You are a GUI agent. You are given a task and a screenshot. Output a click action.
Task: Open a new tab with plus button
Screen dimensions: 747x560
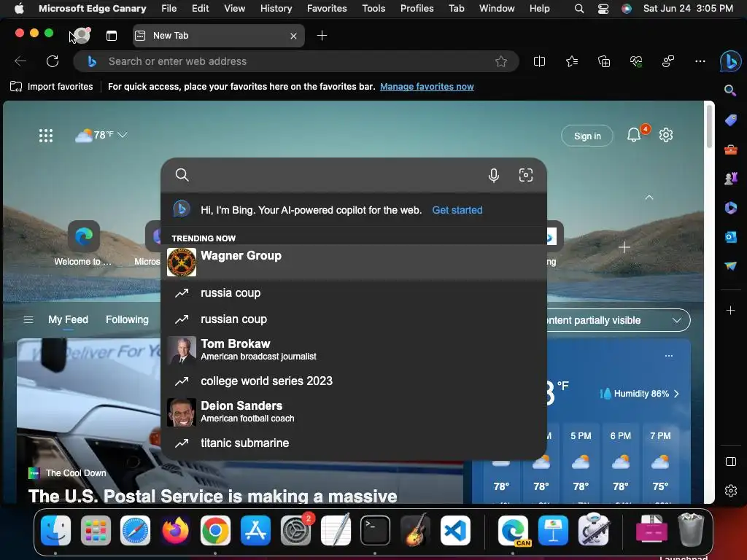click(x=322, y=36)
